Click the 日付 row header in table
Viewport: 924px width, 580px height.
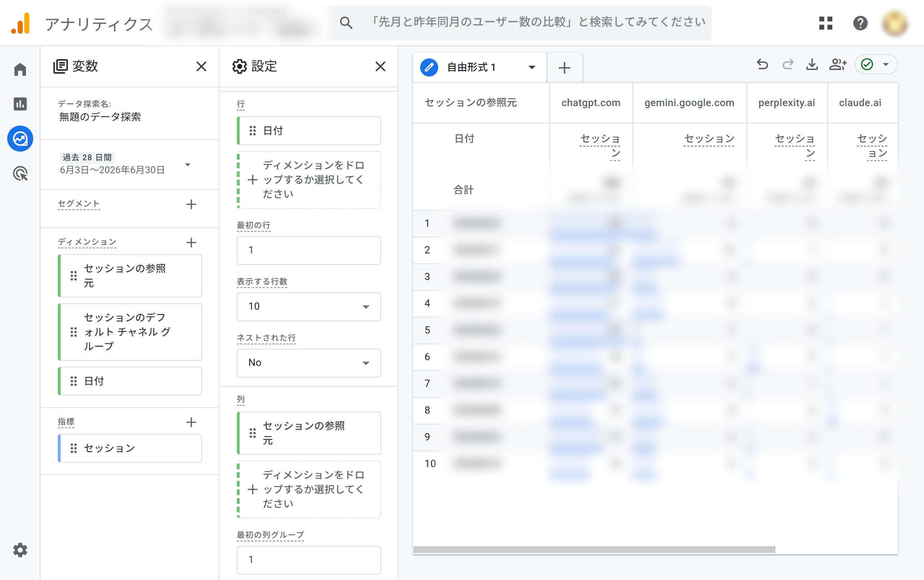(x=464, y=139)
